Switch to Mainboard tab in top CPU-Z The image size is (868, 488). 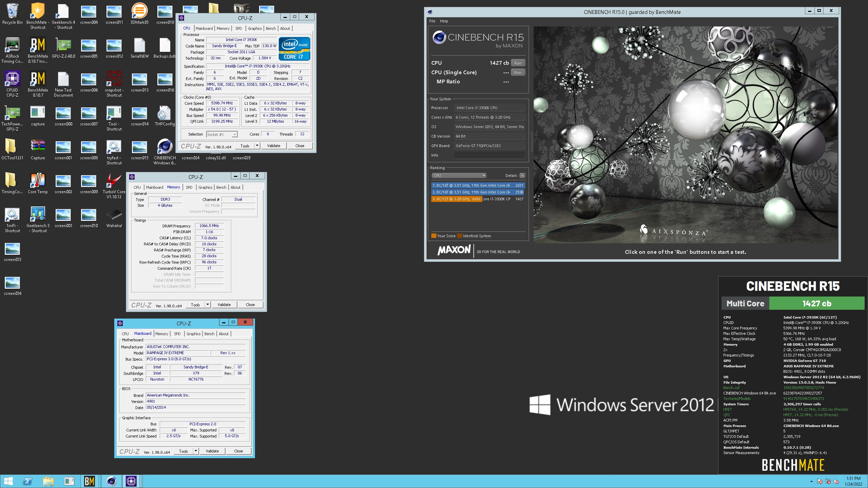point(204,28)
